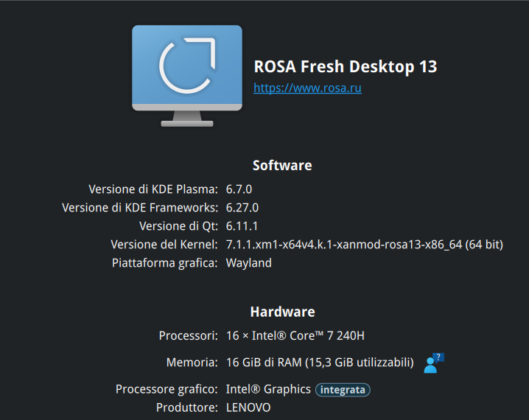Viewport: 529px width, 420px height.
Task: Click the "Hardware" section heading
Action: [x=282, y=312]
